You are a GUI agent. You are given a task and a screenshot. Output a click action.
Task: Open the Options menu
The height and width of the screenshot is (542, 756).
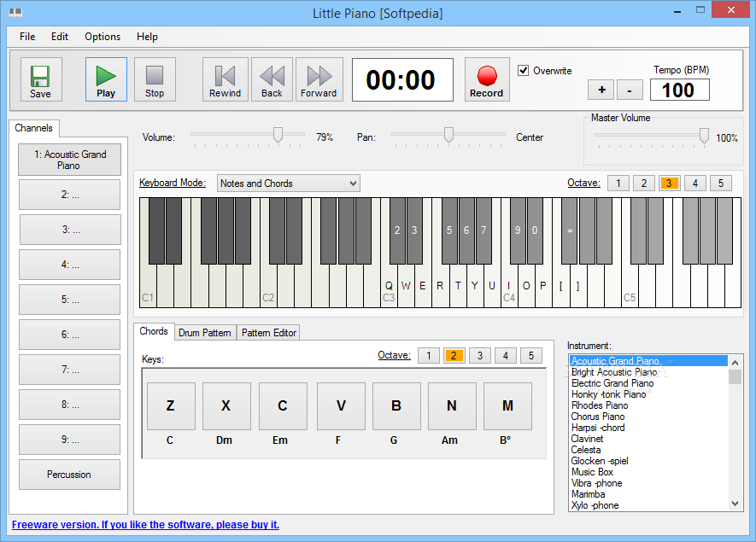(x=103, y=37)
